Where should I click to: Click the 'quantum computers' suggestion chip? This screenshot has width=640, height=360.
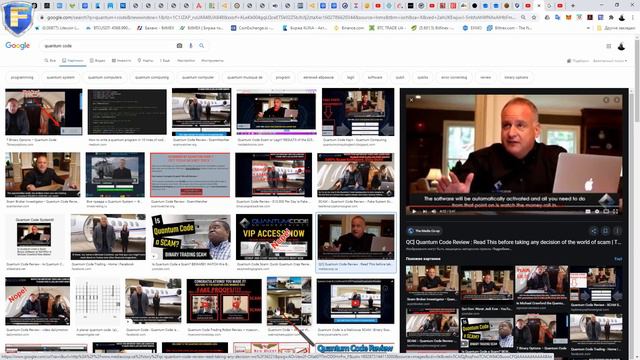(104, 77)
